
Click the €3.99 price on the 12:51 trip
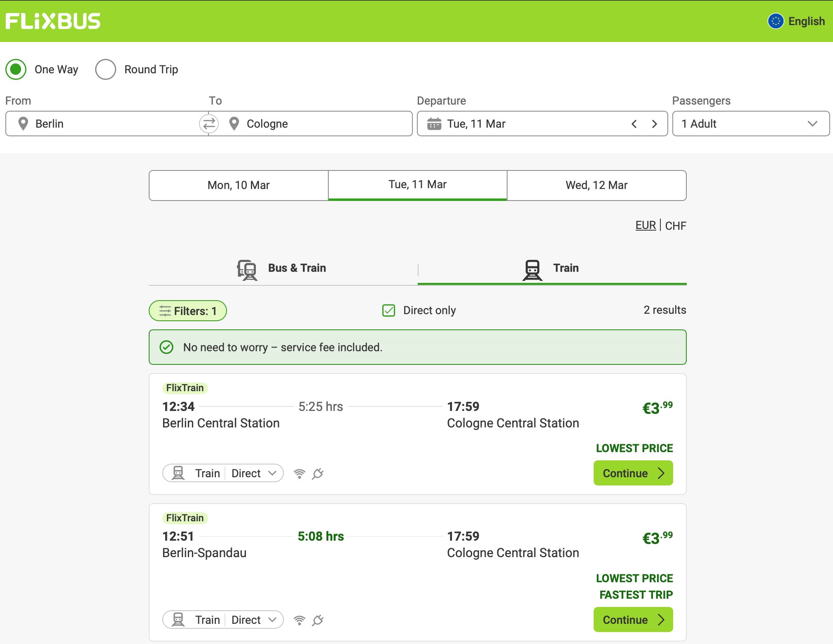pos(658,538)
